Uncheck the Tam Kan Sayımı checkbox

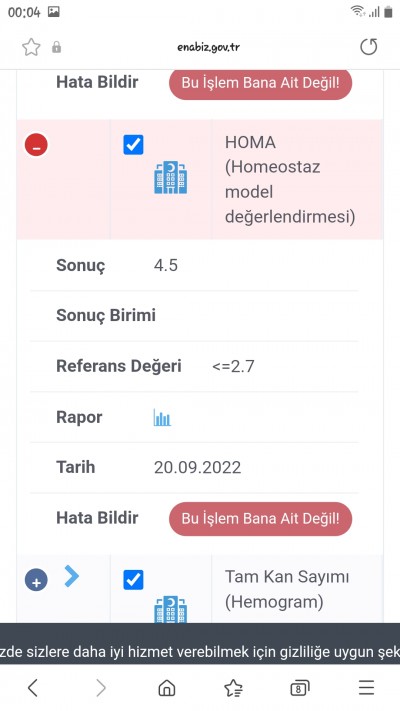click(x=133, y=580)
